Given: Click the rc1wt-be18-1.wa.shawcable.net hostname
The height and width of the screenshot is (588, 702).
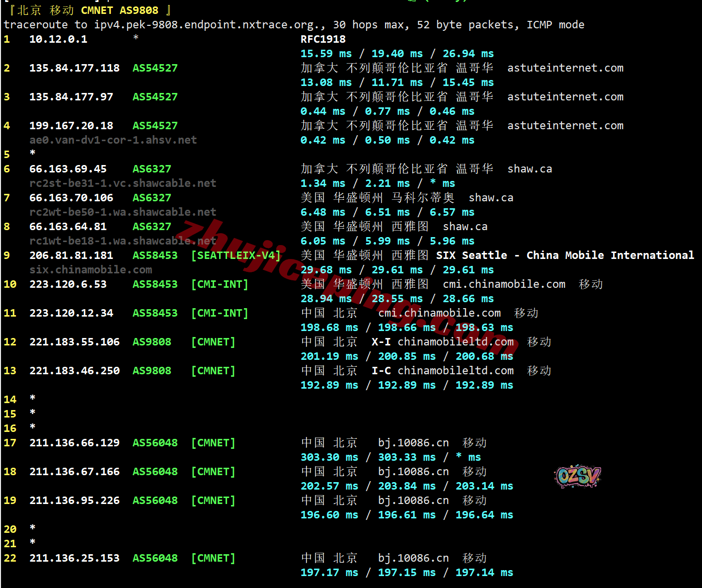Looking at the screenshot, I should pos(123,241).
